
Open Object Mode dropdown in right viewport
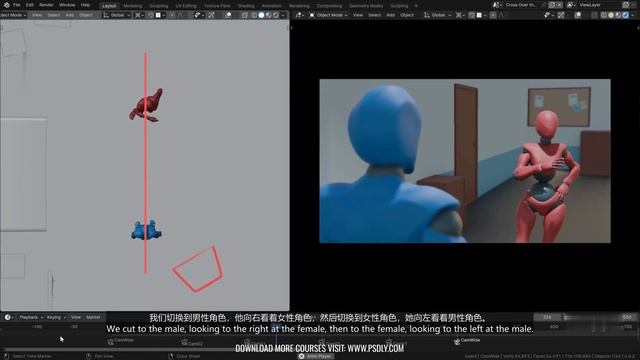pos(328,15)
